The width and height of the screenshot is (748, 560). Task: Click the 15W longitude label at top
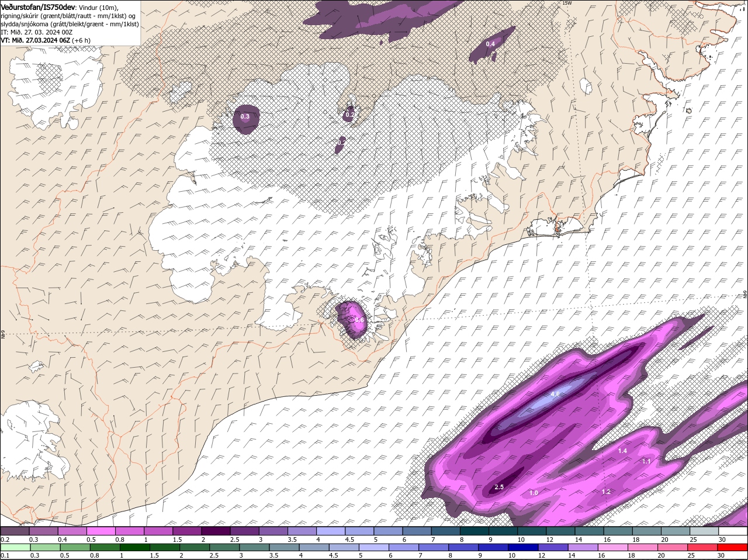pos(566,3)
